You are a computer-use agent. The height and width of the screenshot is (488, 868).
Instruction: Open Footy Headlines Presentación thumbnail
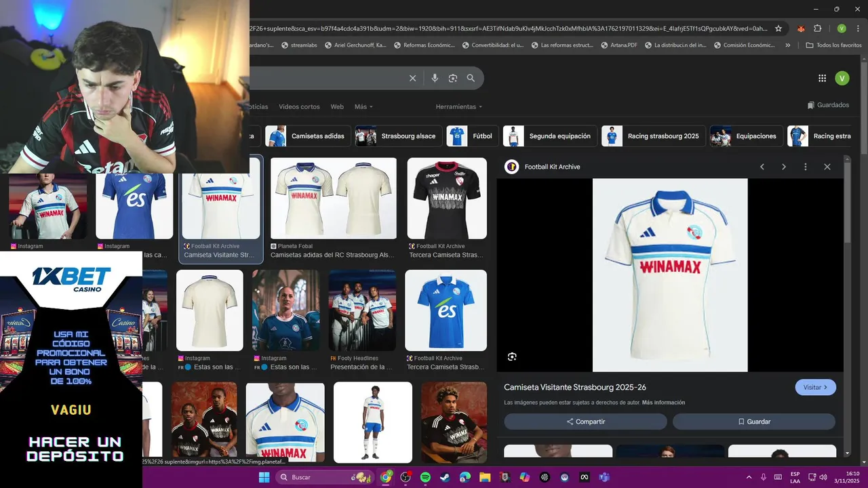point(362,310)
